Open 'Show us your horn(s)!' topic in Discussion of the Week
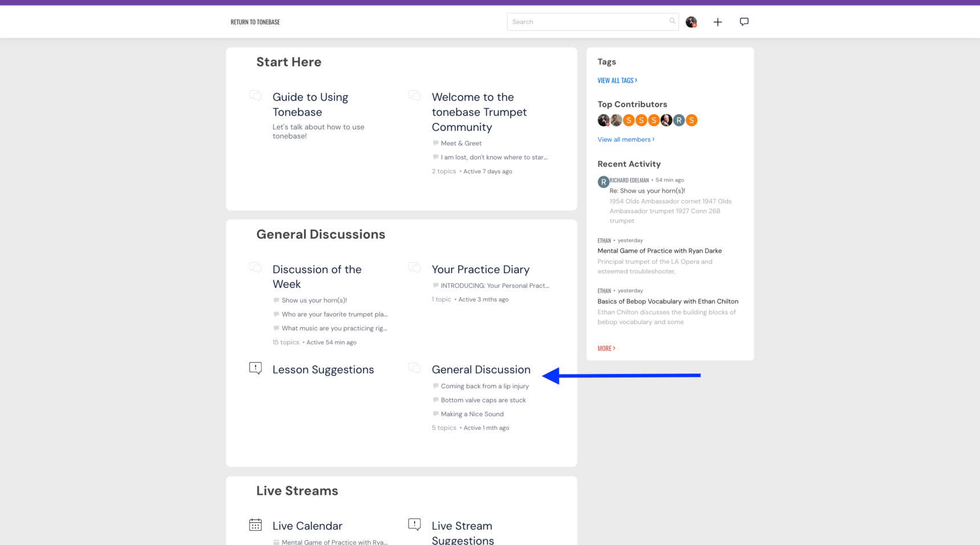This screenshot has width=980, height=545. click(314, 300)
